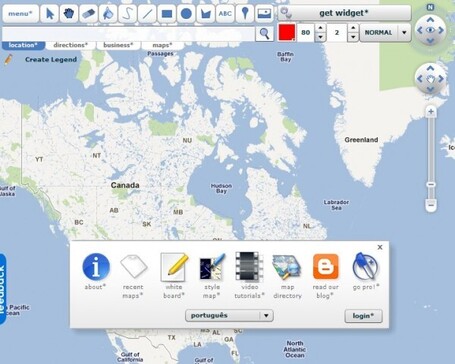Select the eraser tool
Viewport: 455px width, 364px height.
88,14
